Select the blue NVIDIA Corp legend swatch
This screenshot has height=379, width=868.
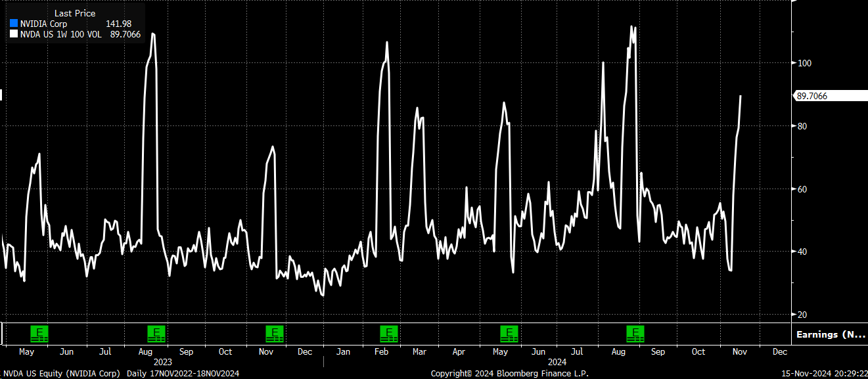click(x=13, y=24)
